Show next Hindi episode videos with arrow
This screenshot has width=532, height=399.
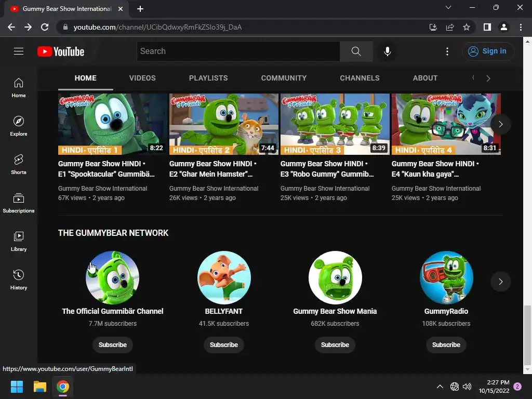[500, 124]
